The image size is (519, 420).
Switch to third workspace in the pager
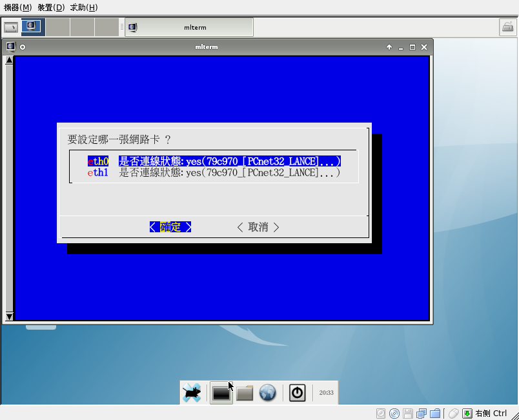pyautogui.click(x=82, y=27)
